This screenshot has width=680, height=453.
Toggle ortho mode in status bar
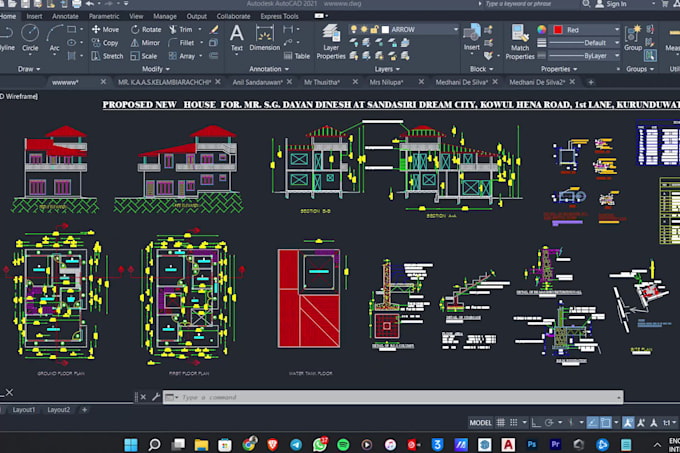536,423
